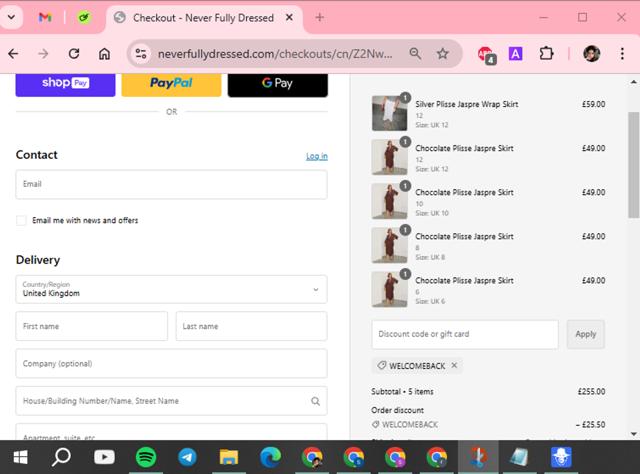Focus the Discount code or gift card field
The image size is (640, 474).
465,334
